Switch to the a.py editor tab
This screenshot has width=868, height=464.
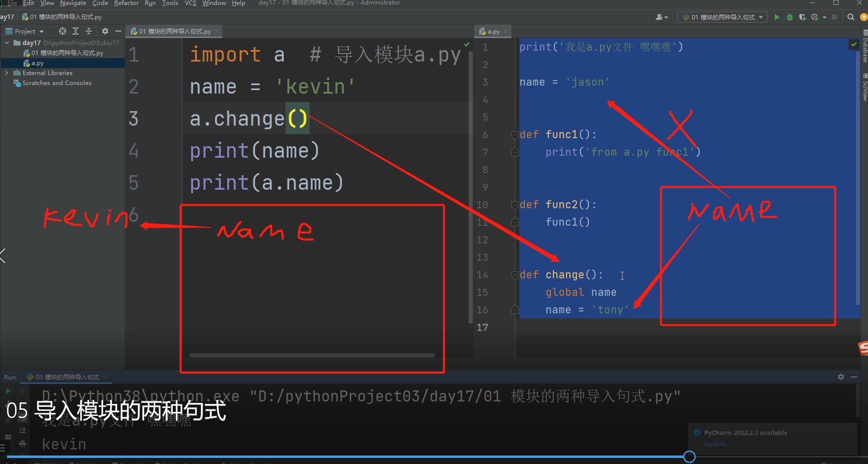[x=492, y=32]
